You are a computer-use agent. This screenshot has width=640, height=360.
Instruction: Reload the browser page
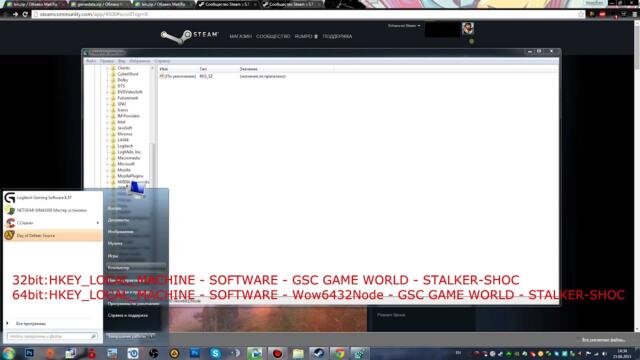click(25, 14)
